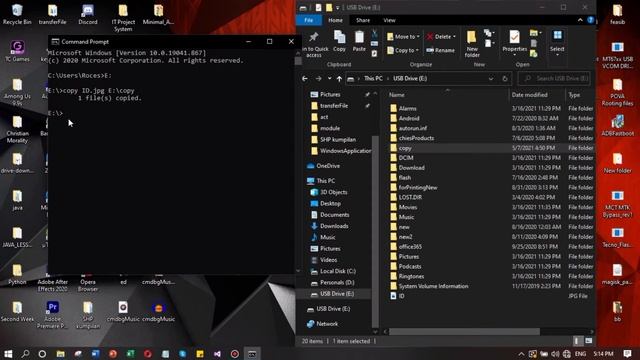The image size is (640, 360).
Task: Open the Select options in ribbon
Action: pyautogui.click(x=557, y=42)
